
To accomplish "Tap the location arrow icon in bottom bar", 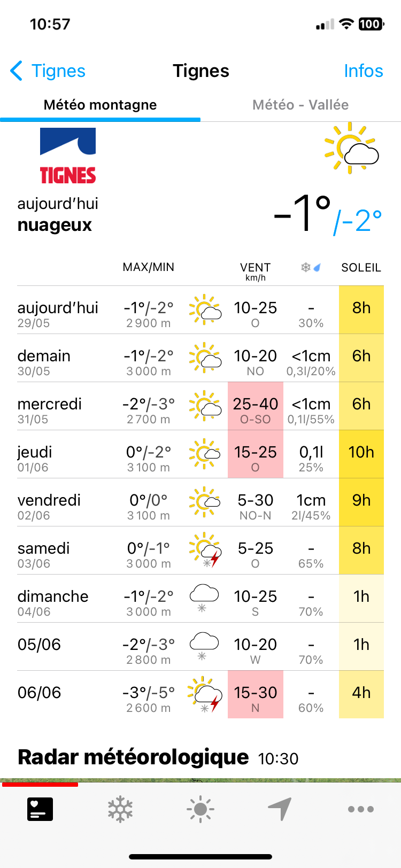I will pos(280,809).
